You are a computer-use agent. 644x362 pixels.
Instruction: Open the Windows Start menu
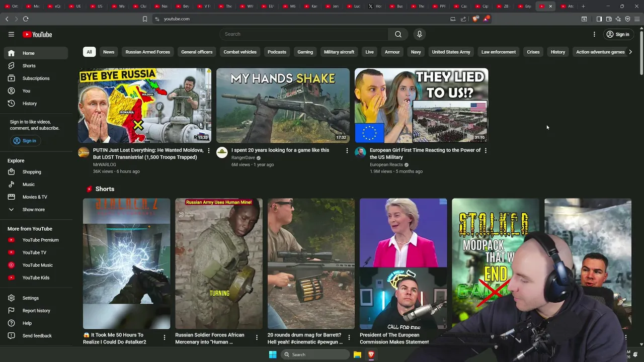(272, 354)
